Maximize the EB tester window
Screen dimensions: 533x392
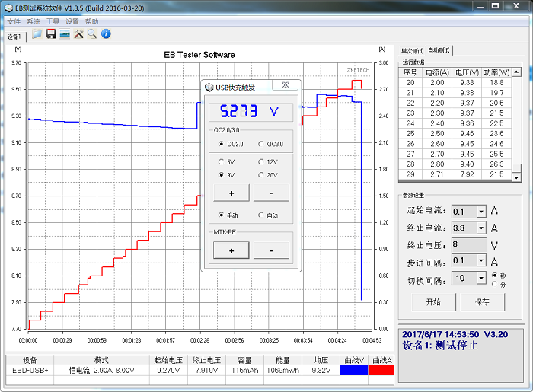(x=495, y=6)
